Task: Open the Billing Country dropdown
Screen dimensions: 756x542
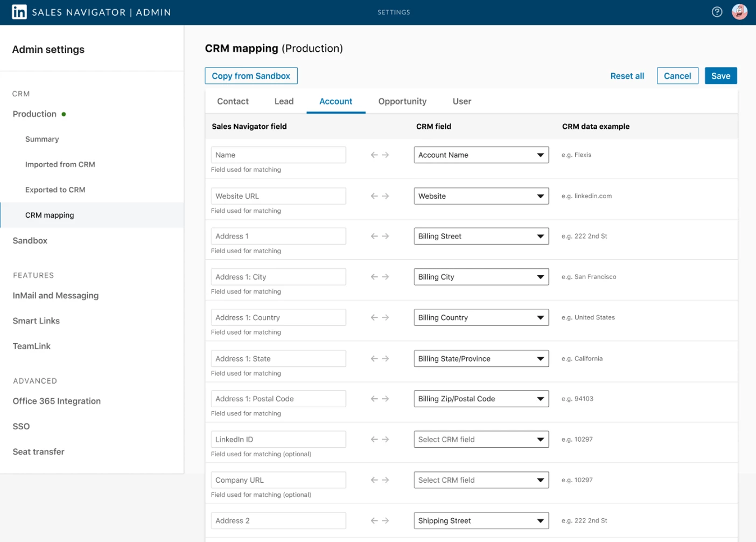Action: click(x=481, y=318)
